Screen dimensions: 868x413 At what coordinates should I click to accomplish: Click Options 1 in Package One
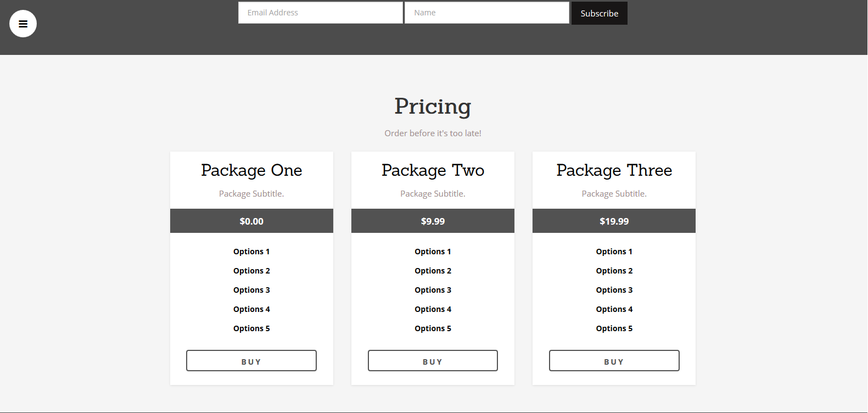(x=251, y=252)
